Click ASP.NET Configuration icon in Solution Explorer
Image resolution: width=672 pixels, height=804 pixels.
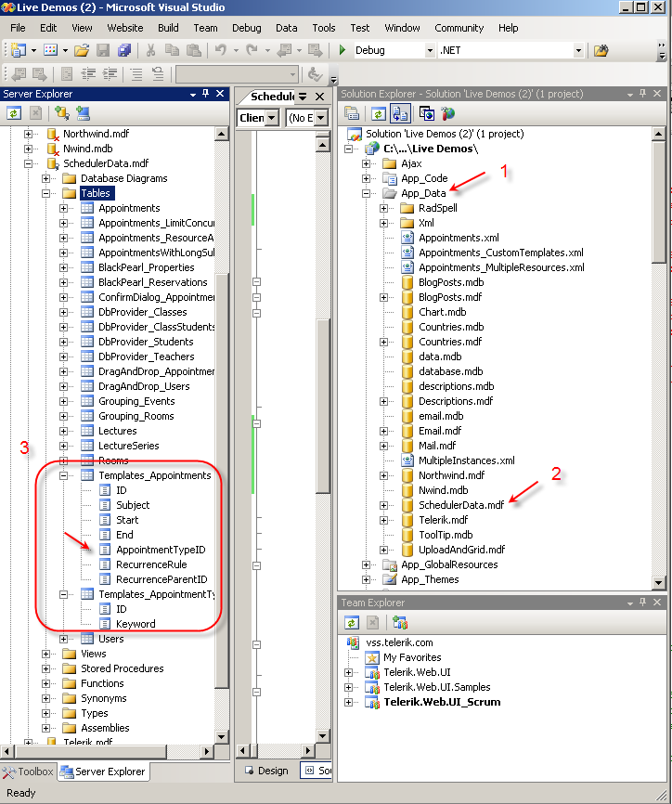click(x=447, y=113)
